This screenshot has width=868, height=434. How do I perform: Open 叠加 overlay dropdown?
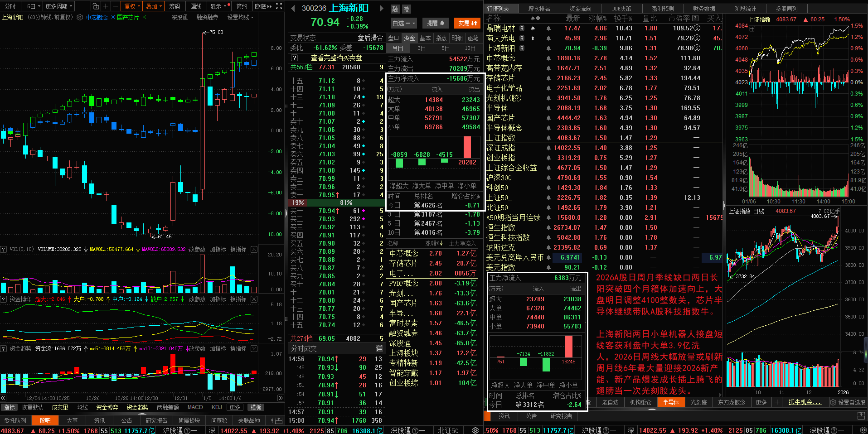[x=154, y=6]
